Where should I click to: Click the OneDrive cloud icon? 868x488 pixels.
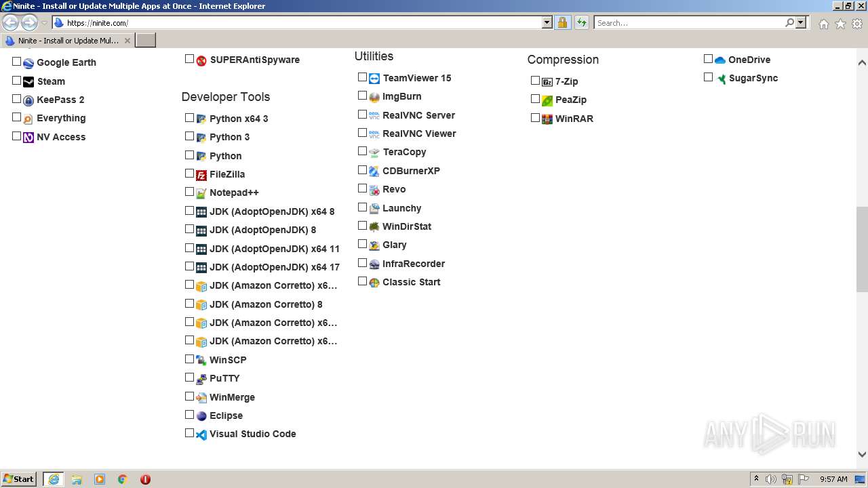click(720, 60)
